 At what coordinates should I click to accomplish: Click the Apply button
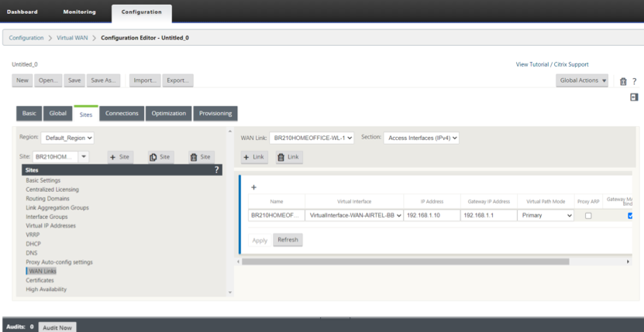tap(260, 241)
